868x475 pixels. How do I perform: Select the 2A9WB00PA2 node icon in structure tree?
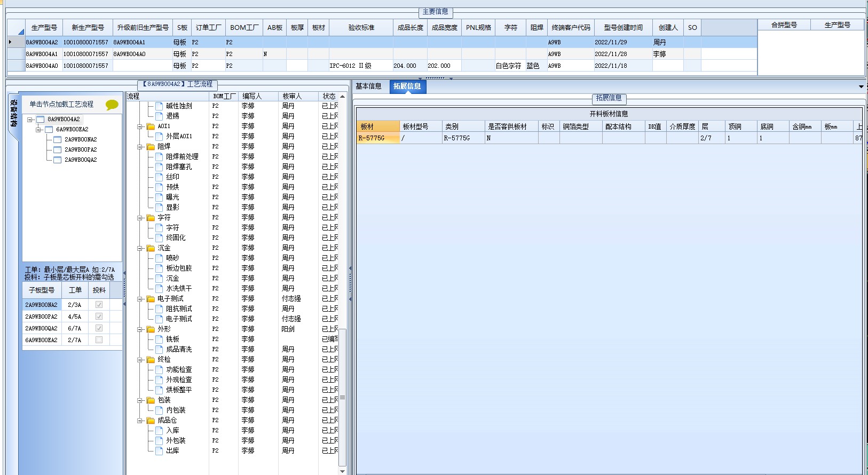58,149
